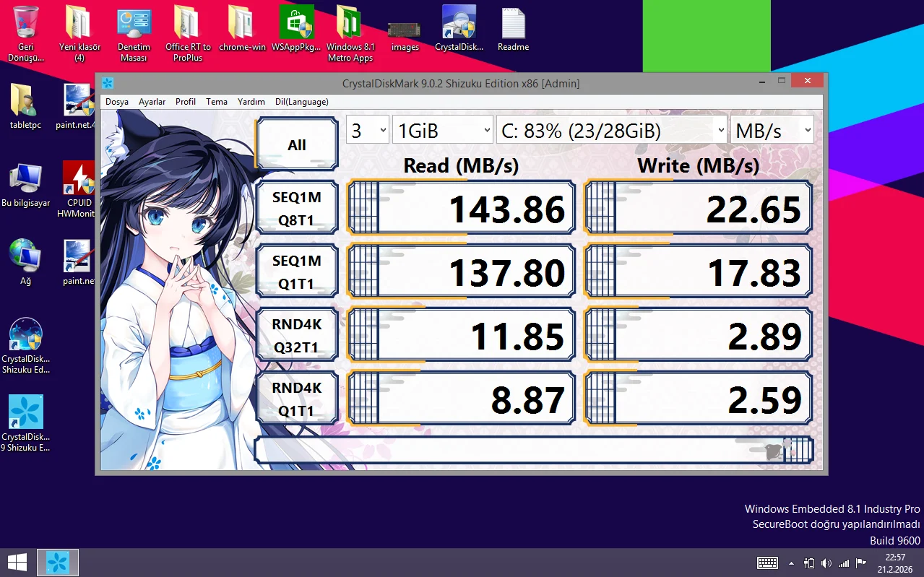The width and height of the screenshot is (924, 577).
Task: Expand the test count dropdown showing 3
Action: pos(368,131)
